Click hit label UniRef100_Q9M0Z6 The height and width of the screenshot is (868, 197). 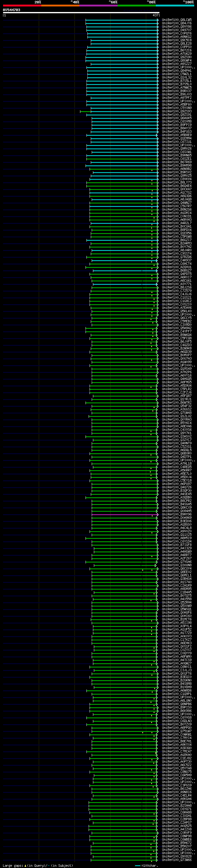(177, 149)
